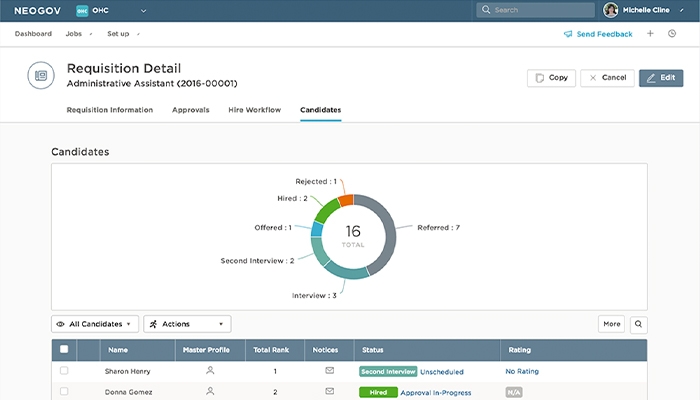Toggle the select-all checkbox in table header
700x400 pixels.
point(64,350)
